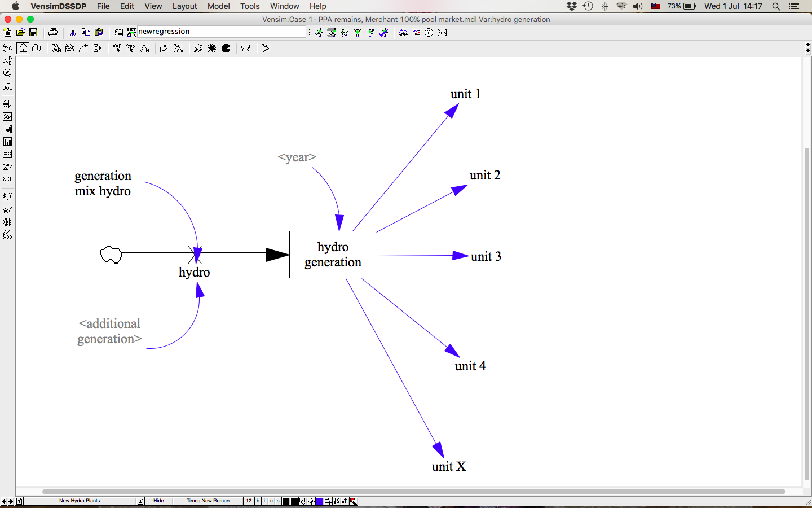This screenshot has height=508, width=812.
Task: Open the Model menu
Action: (219, 6)
